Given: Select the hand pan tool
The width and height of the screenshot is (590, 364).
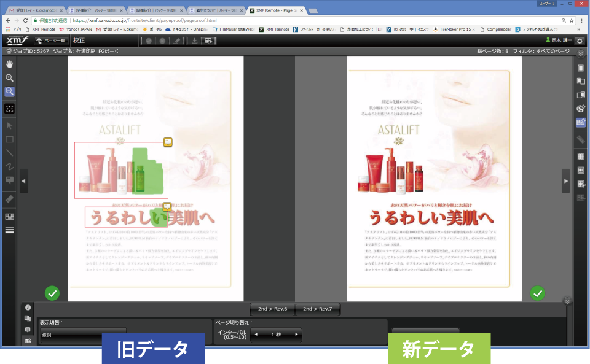Looking at the screenshot, I should point(9,64).
